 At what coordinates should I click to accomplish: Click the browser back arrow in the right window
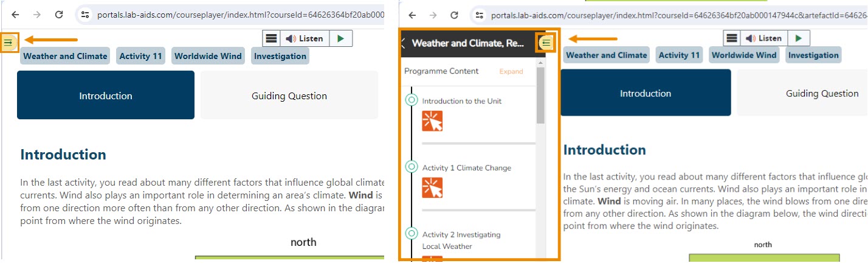[412, 15]
